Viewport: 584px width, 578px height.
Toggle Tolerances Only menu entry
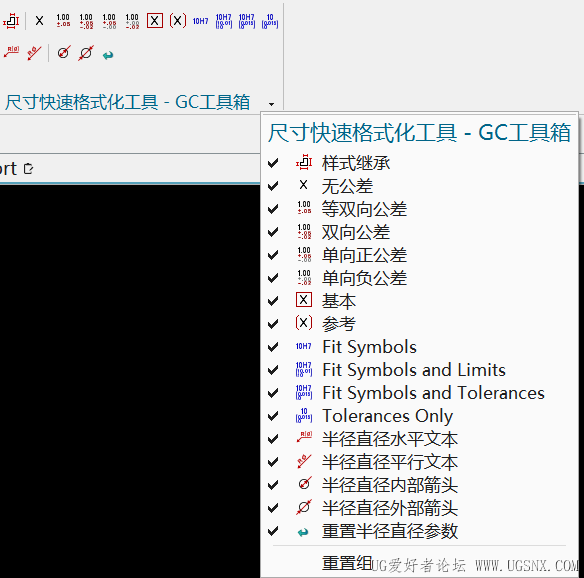pos(419,416)
